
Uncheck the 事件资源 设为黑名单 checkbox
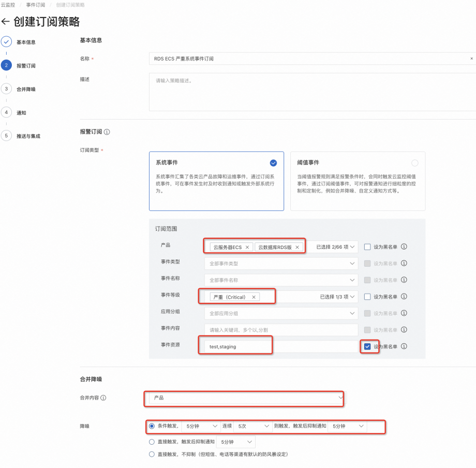pos(367,347)
